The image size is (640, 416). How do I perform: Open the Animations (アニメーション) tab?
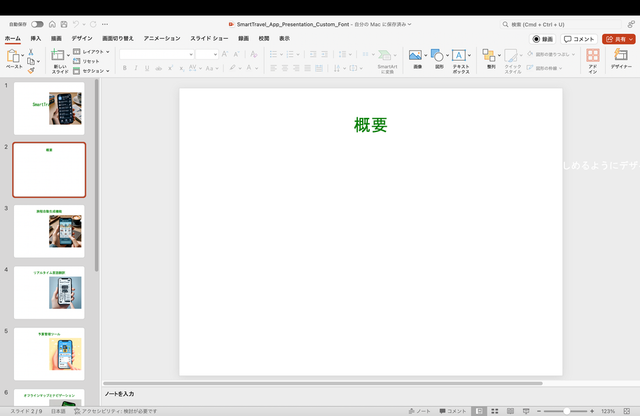click(x=161, y=38)
